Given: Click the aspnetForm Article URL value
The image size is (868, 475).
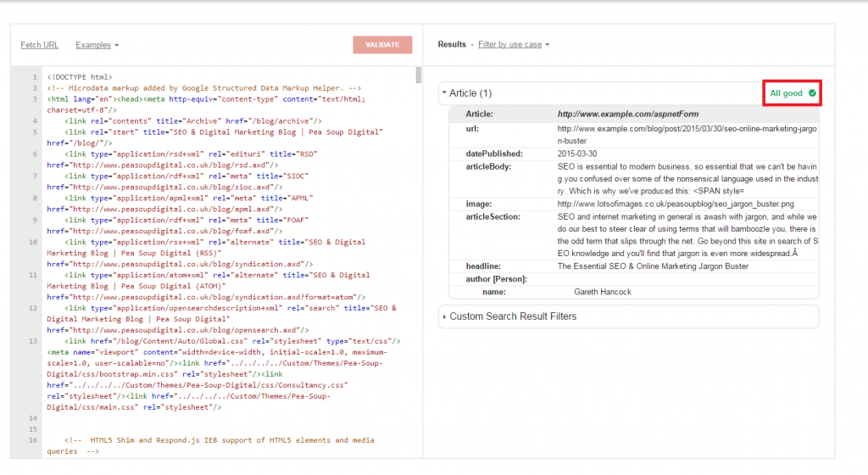Looking at the screenshot, I should tap(627, 114).
